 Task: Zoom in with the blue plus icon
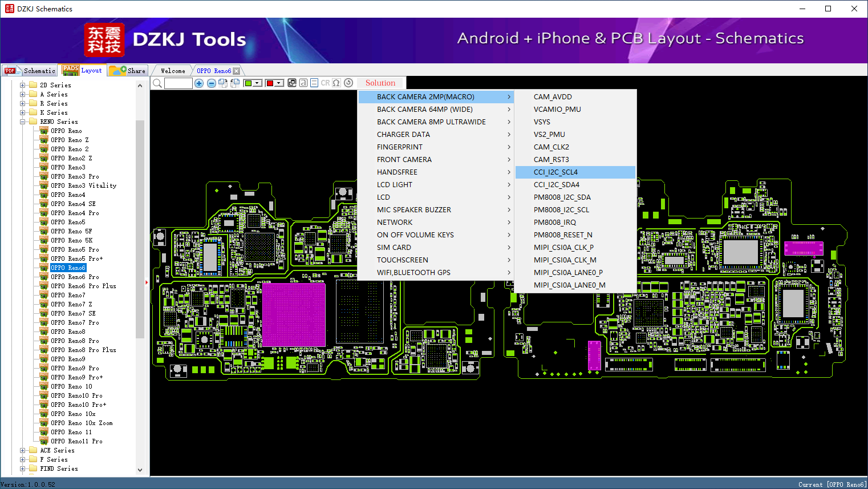pos(199,83)
